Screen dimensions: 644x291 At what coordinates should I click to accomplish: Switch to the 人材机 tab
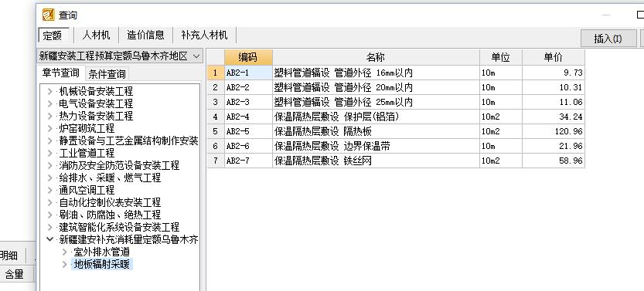(x=96, y=36)
